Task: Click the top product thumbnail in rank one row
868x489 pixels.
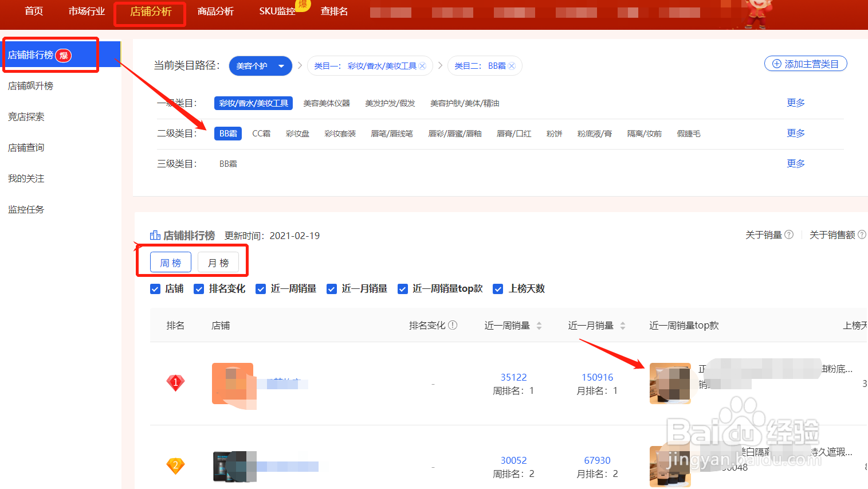Action: (x=670, y=383)
